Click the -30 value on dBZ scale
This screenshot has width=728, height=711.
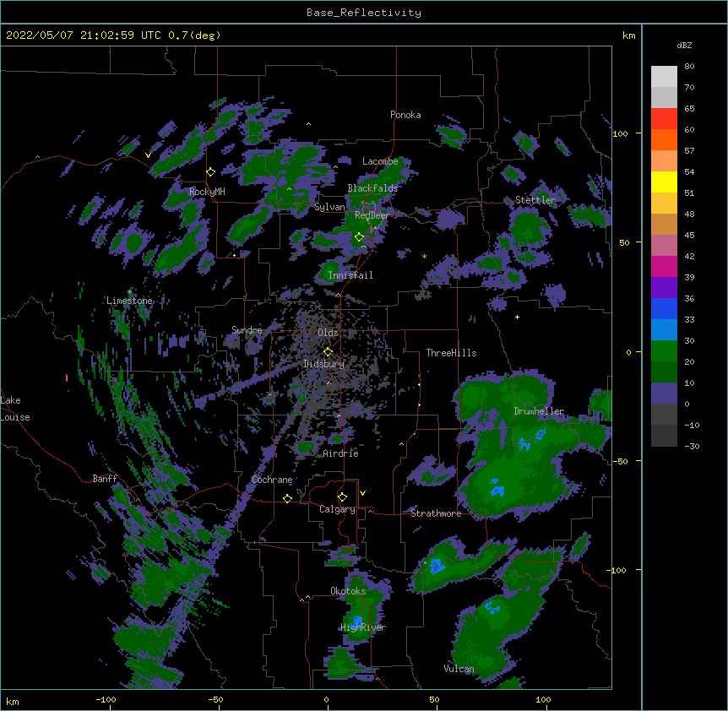click(692, 447)
